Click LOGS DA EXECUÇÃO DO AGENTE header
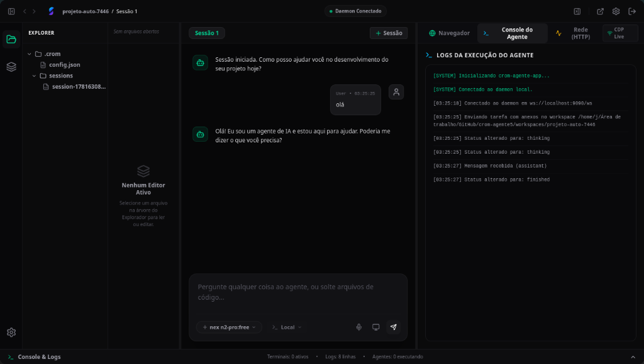The image size is (644, 364). point(485,55)
